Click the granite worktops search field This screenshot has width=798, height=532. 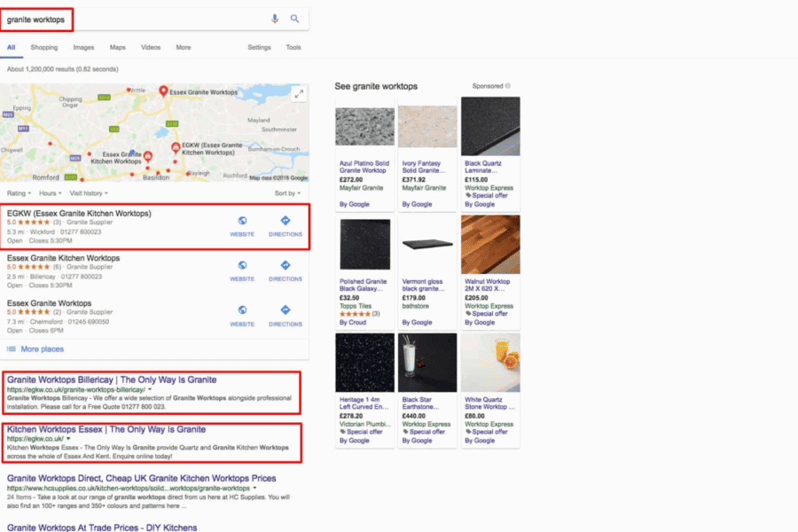click(x=133, y=19)
